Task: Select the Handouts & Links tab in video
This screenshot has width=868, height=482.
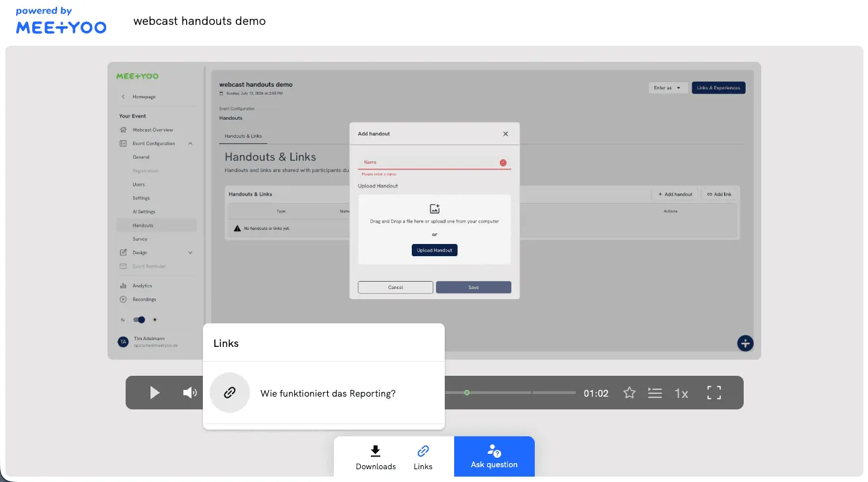Action: point(243,136)
